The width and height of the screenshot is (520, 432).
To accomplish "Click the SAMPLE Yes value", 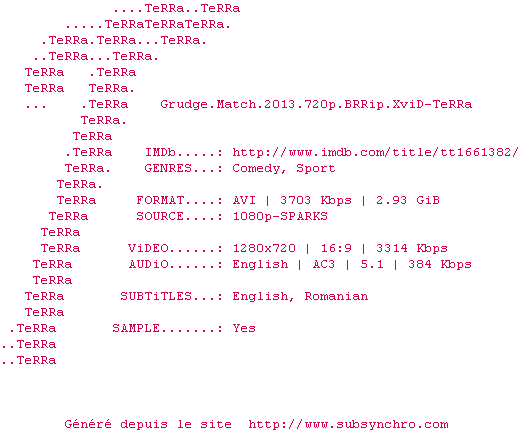I will 244,328.
